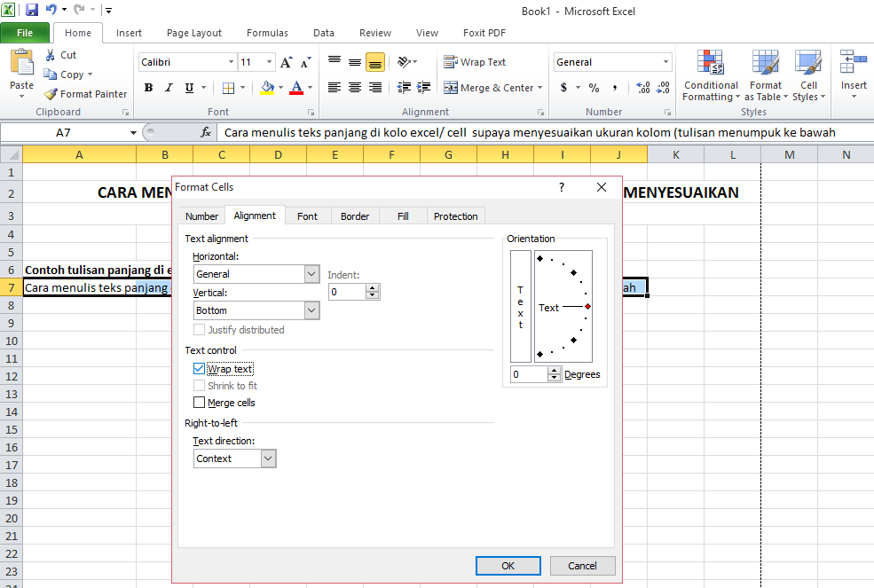The image size is (874, 588).
Task: Open Conditional Formatting menu
Action: point(711,76)
